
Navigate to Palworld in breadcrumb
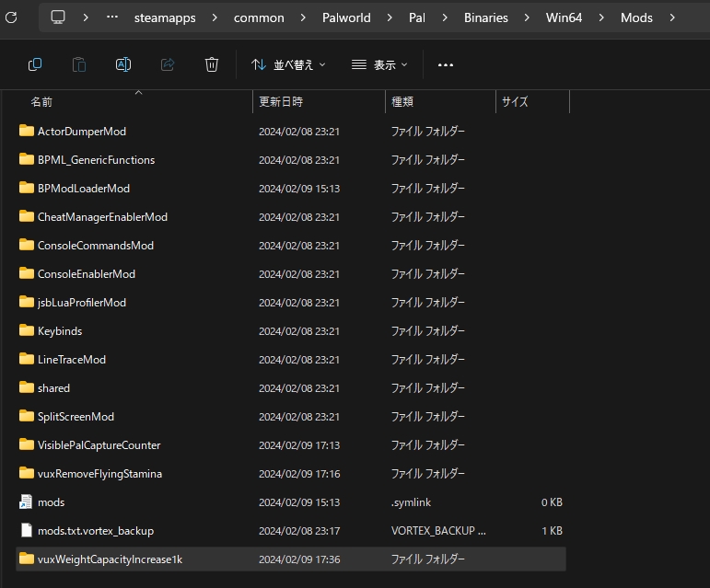pyautogui.click(x=346, y=17)
